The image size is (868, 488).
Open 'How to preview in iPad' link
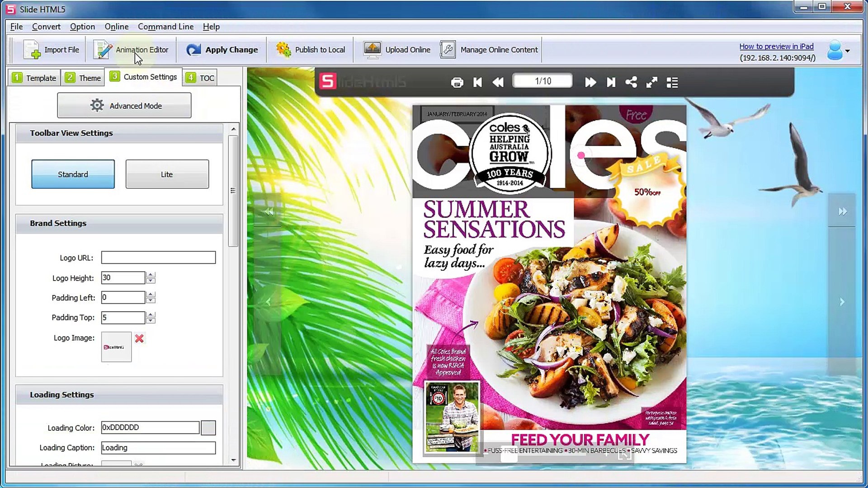click(x=776, y=46)
